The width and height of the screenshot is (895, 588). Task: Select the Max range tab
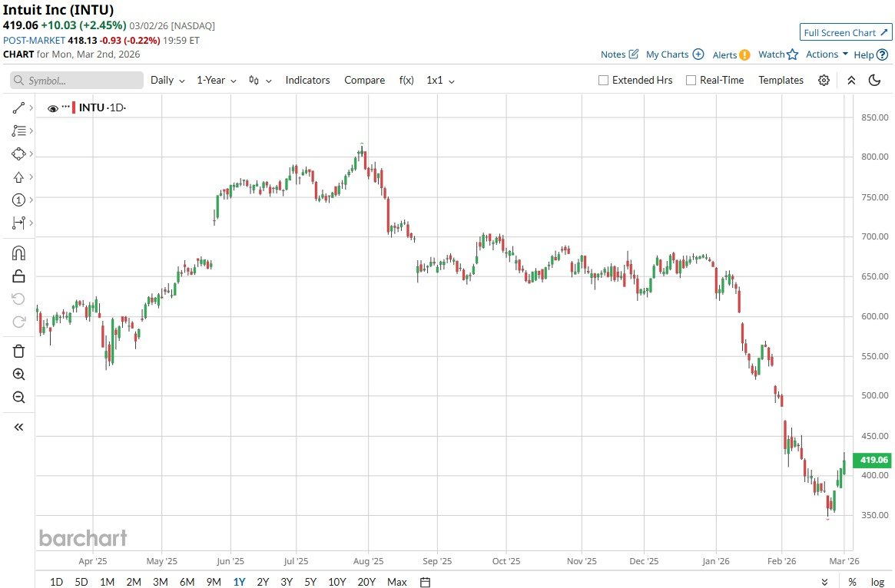pyautogui.click(x=396, y=582)
